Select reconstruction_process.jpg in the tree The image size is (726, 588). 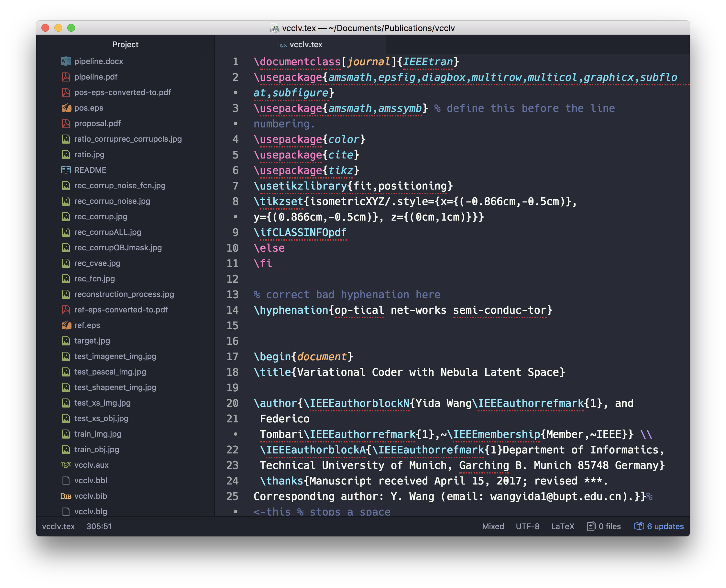(124, 294)
